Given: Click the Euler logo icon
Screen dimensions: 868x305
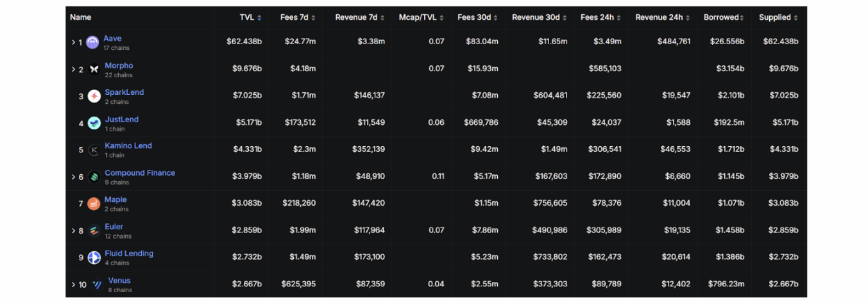Looking at the screenshot, I should coord(94,231).
